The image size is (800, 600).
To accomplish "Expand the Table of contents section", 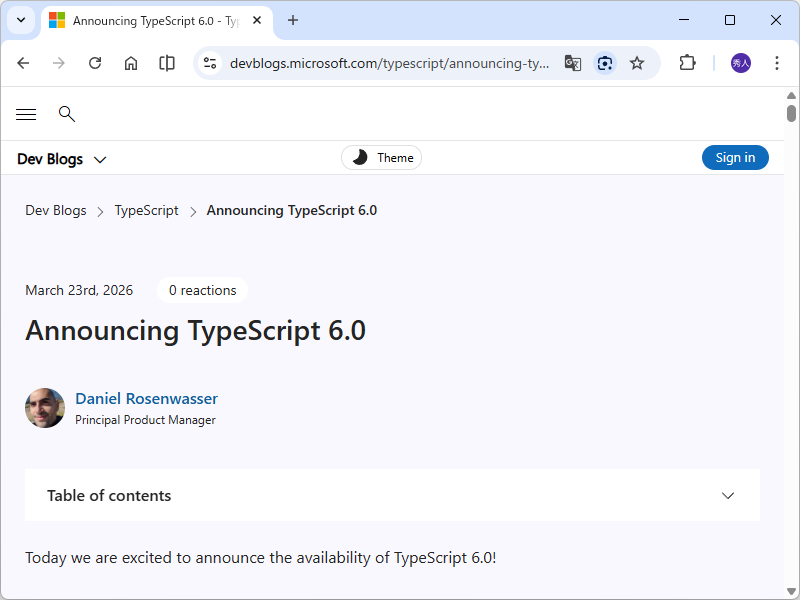I will [x=392, y=496].
